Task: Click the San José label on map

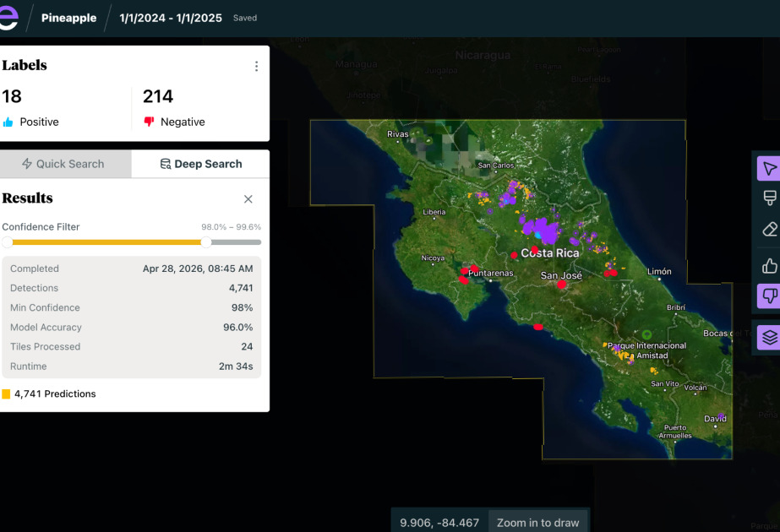Action: [561, 275]
